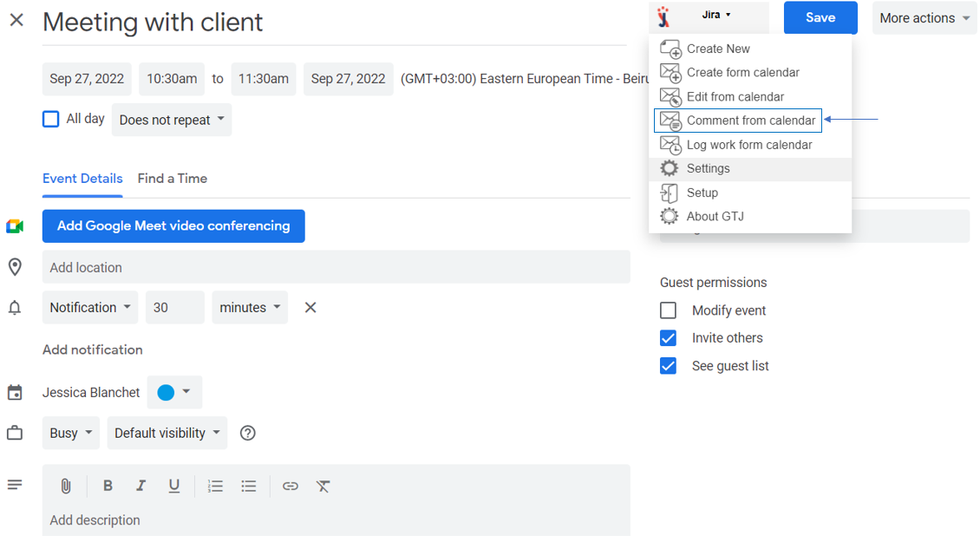Remove the 30 minute notification
Image resolution: width=980 pixels, height=542 pixels.
coord(310,308)
